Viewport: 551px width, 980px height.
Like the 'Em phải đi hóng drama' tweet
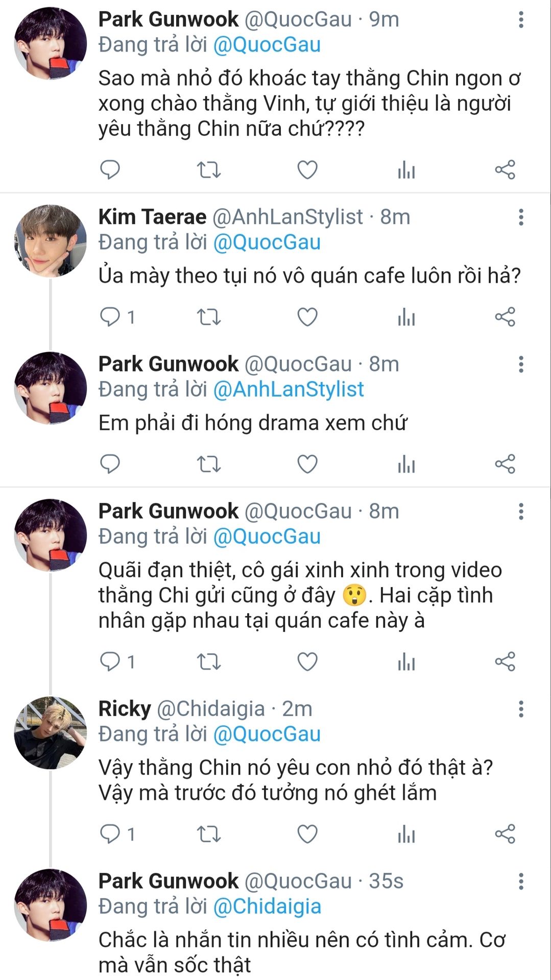307,464
